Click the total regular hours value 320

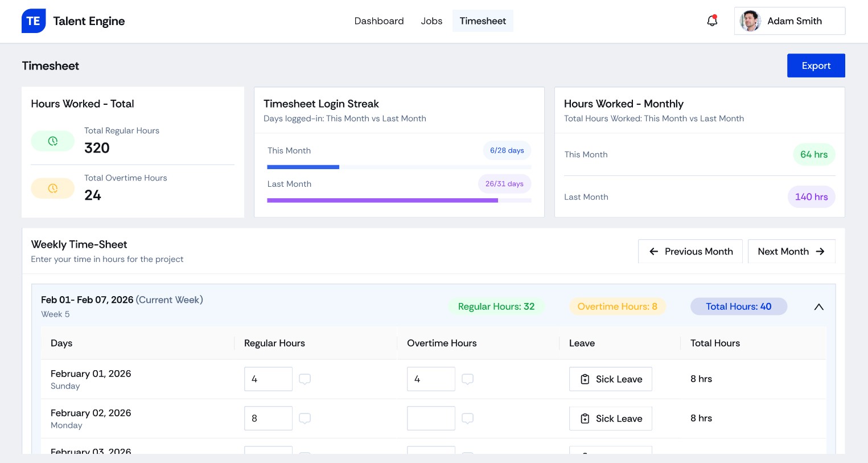point(97,148)
